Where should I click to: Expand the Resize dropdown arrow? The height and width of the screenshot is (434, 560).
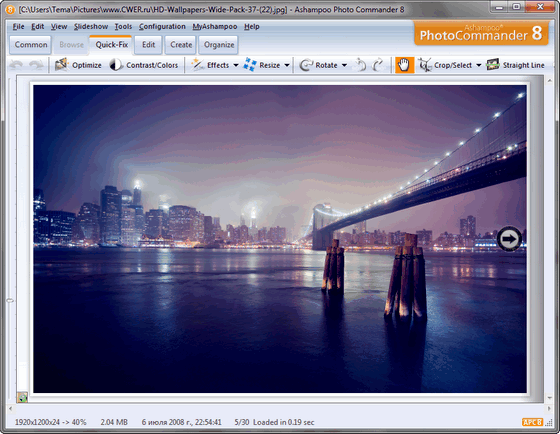point(287,65)
